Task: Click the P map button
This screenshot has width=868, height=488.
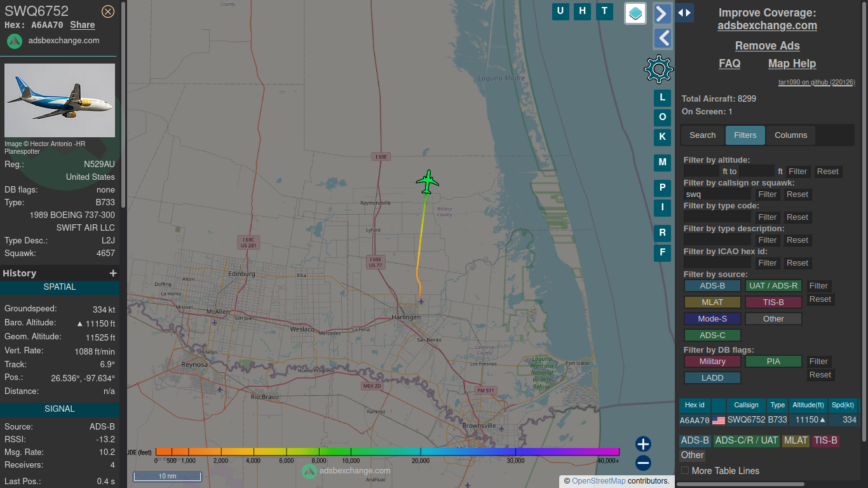Action: 662,188
